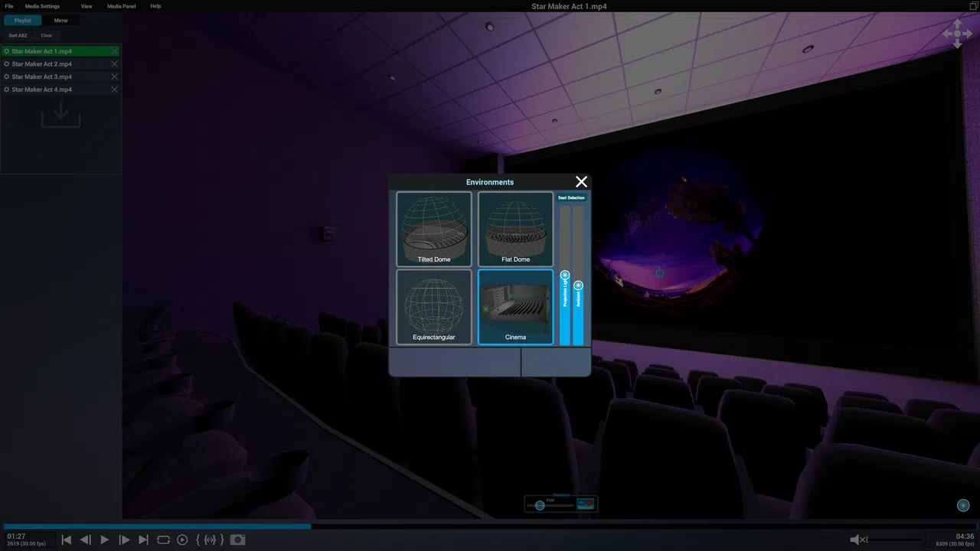Screen dimensions: 980x551
Task: Select Star Maker Act 1.mp4 in playlist
Action: (x=60, y=51)
